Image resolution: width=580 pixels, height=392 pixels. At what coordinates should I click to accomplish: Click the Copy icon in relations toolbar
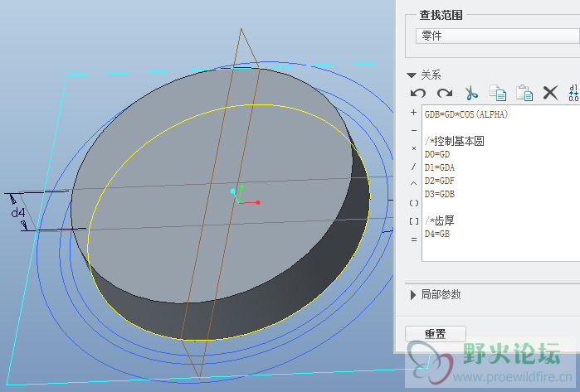coord(498,93)
